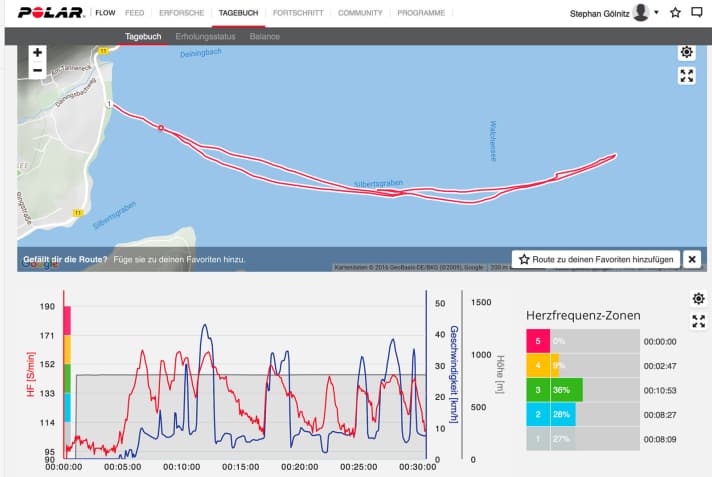Expand the map to fullscreen
712x477 pixels.
tap(686, 76)
